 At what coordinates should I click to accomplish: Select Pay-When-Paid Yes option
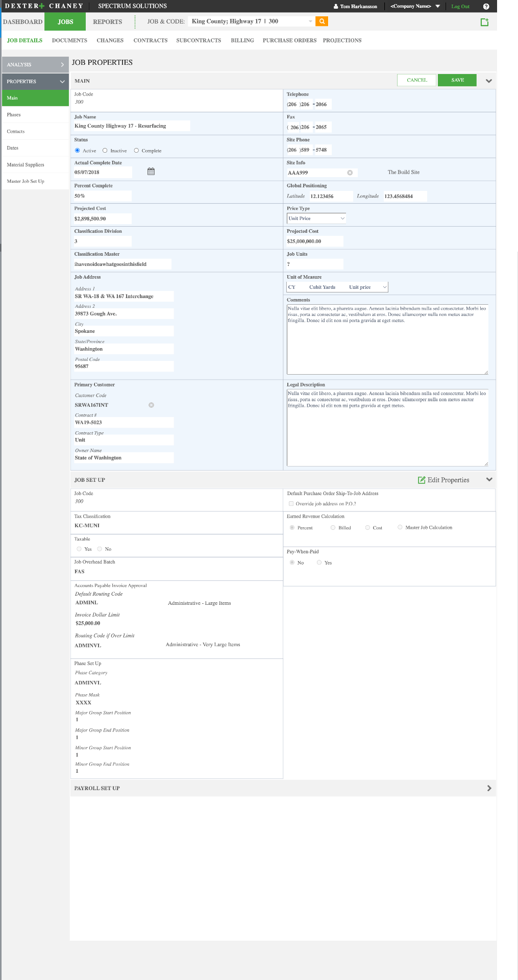click(319, 562)
